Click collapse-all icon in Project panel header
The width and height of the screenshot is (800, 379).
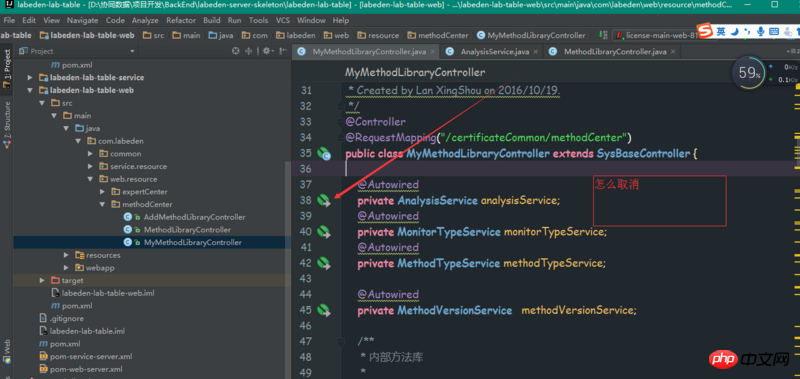click(x=249, y=51)
